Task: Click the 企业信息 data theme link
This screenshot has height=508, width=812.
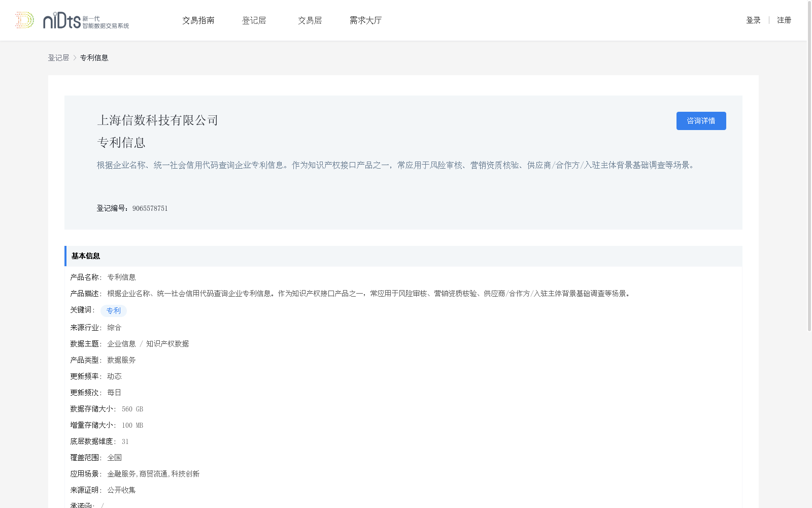Action: pyautogui.click(x=121, y=344)
